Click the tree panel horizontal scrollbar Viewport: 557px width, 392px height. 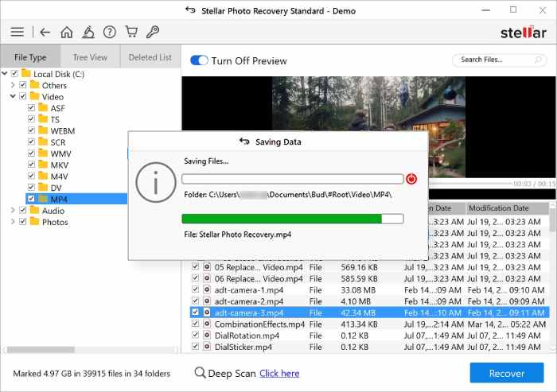[41, 350]
